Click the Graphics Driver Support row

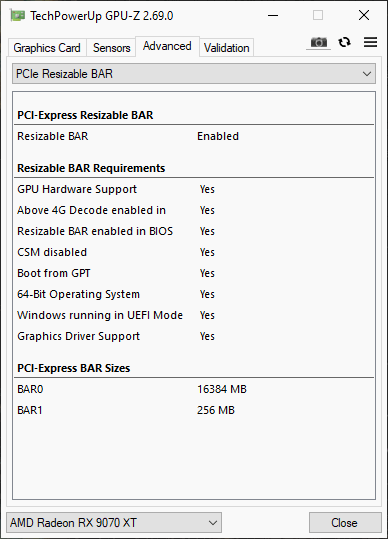tap(194, 336)
